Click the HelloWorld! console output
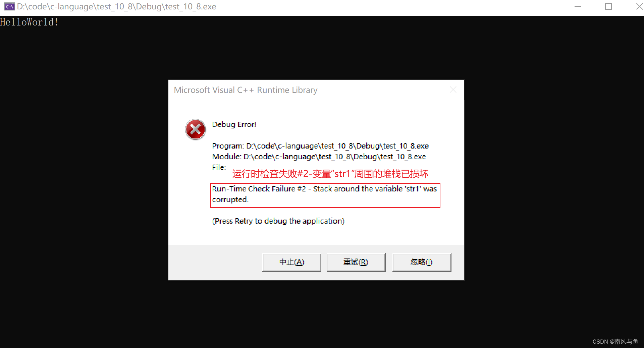 point(29,22)
